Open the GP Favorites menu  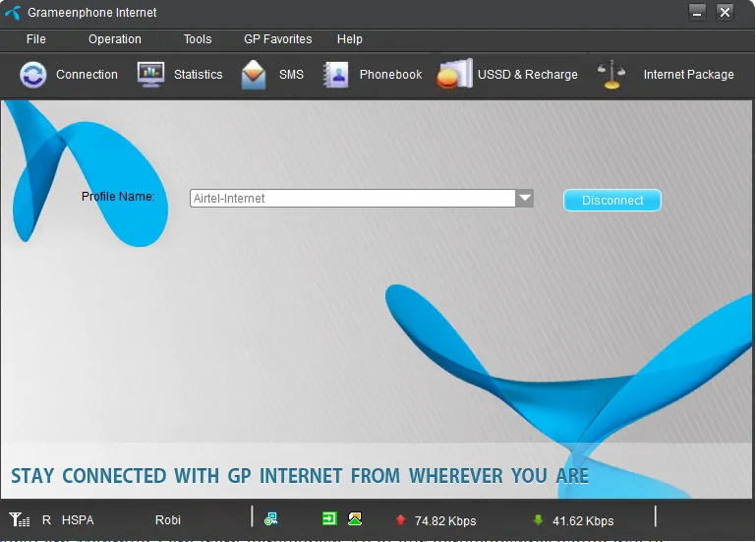pyautogui.click(x=277, y=39)
